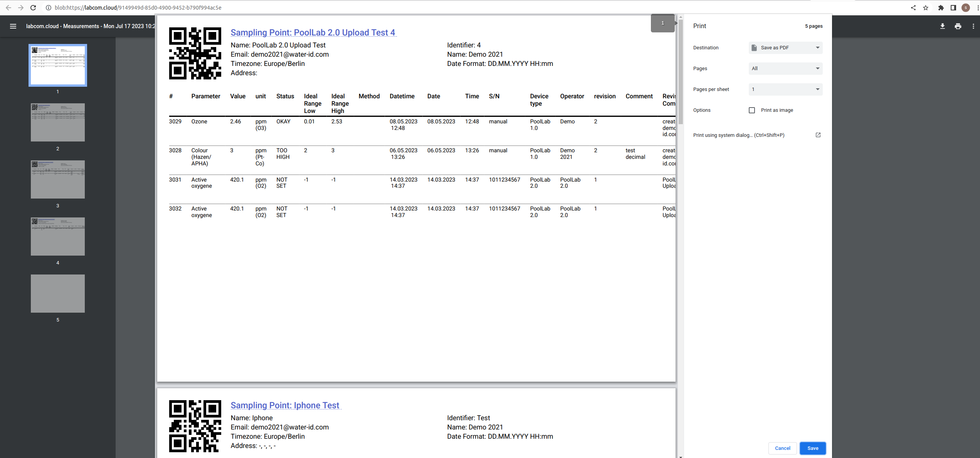Screen dimensions: 980x458
Task: Click the print preview vertical scrollbar
Action: [681, 71]
